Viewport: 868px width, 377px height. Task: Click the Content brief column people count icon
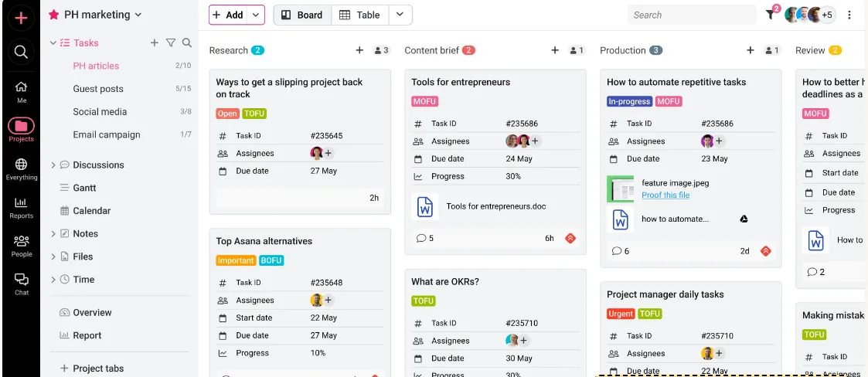[x=577, y=50]
